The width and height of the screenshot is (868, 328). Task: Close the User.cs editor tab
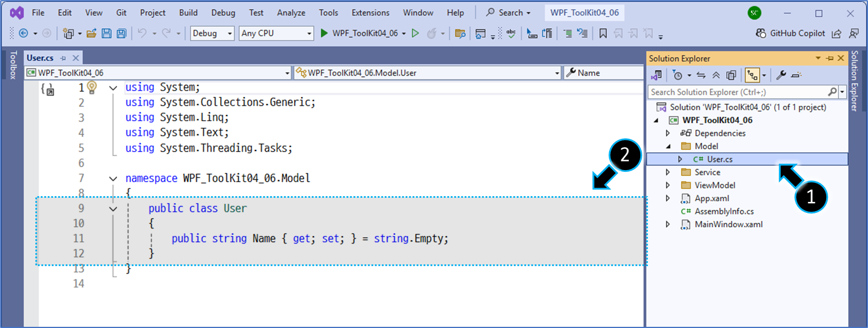coord(75,58)
